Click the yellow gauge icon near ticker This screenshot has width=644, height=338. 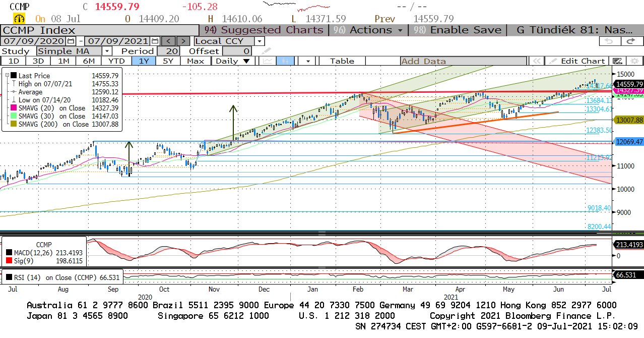tap(19, 19)
